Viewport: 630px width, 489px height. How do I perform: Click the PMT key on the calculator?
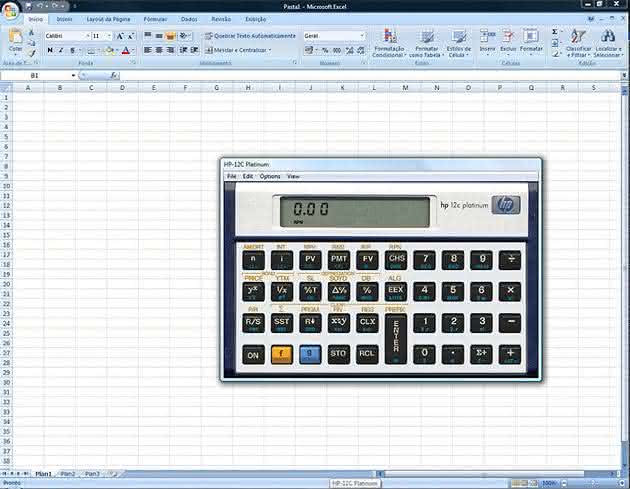pos(339,260)
